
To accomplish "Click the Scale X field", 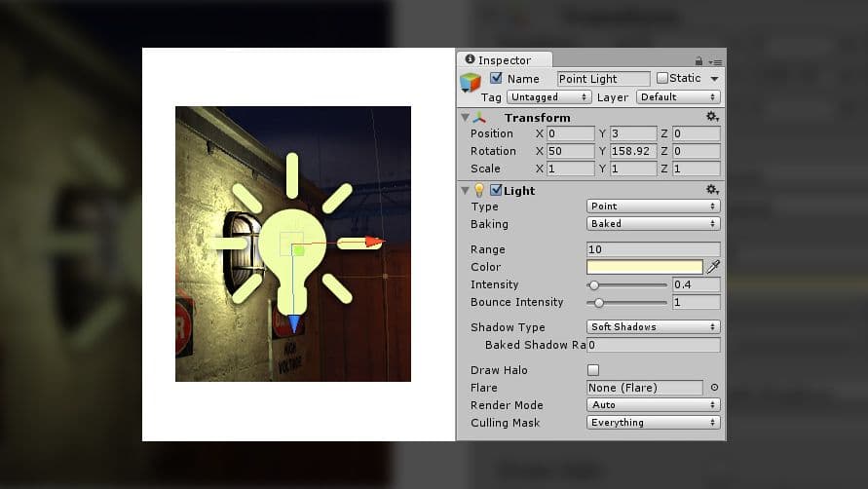I will pyautogui.click(x=571, y=169).
